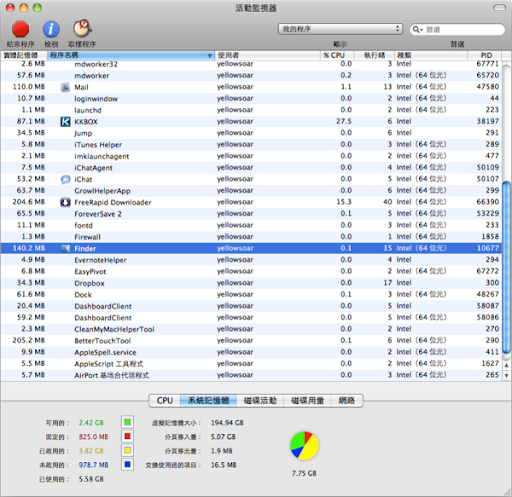Sort by the threads column header
This screenshot has width=512, height=497.
(374, 55)
